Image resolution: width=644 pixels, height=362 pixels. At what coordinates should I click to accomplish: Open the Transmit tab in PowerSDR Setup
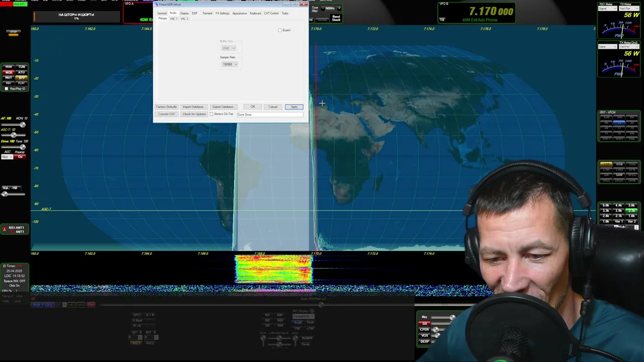point(207,13)
